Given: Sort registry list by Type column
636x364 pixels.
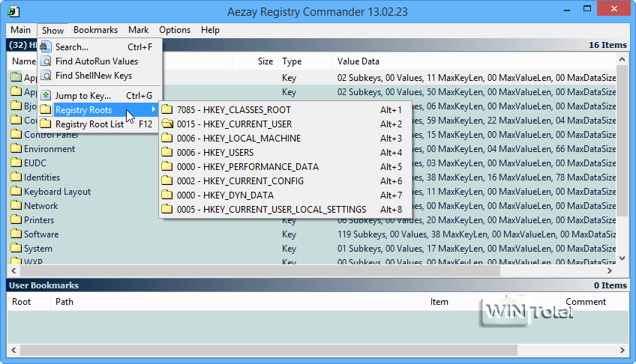Looking at the screenshot, I should (304, 61).
